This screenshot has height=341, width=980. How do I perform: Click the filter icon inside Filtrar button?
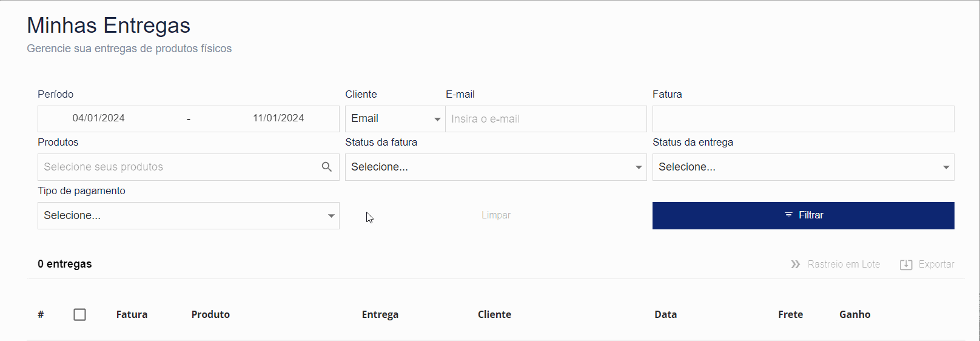tap(788, 215)
